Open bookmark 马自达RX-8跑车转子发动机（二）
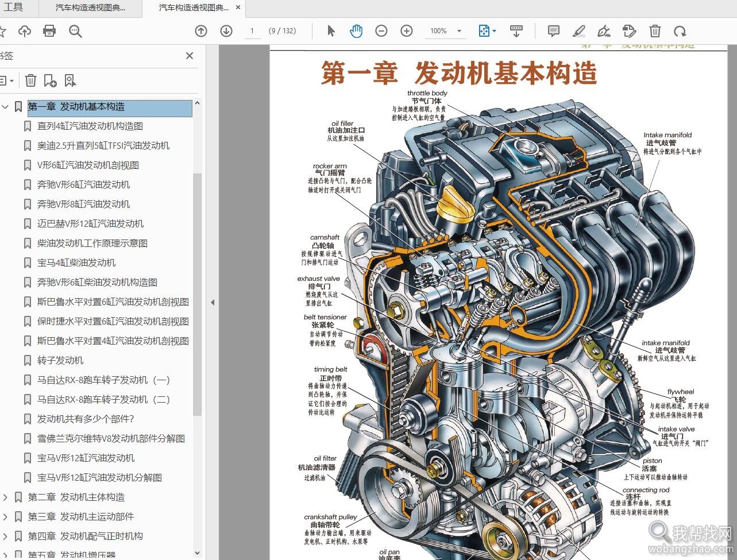Viewport: 737px width, 560px height. [104, 400]
